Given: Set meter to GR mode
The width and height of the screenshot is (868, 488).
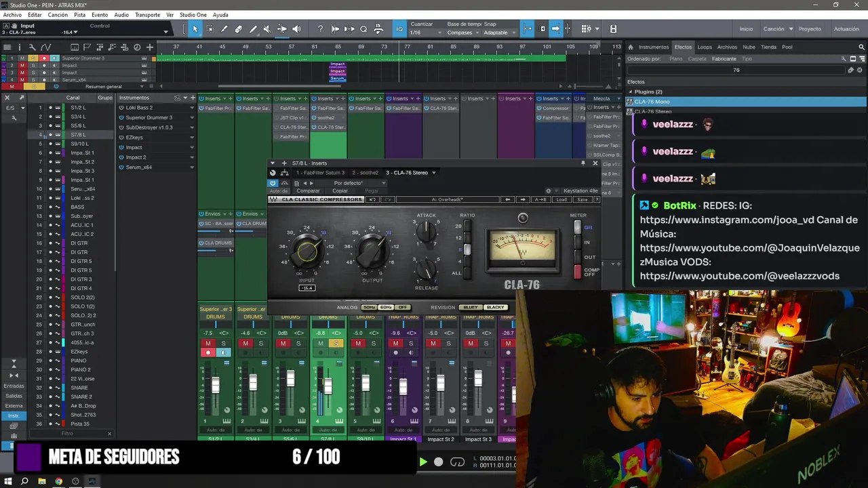Looking at the screenshot, I should coord(578,228).
